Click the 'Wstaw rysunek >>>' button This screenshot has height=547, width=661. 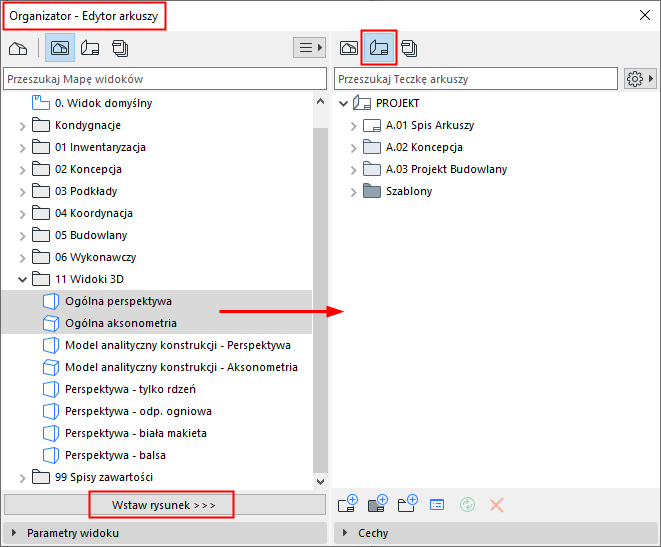[x=165, y=505]
